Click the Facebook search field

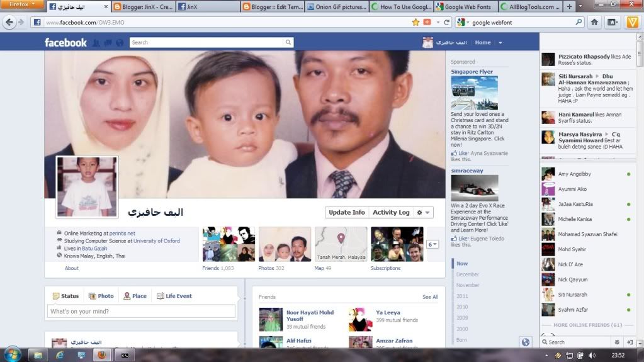point(206,42)
